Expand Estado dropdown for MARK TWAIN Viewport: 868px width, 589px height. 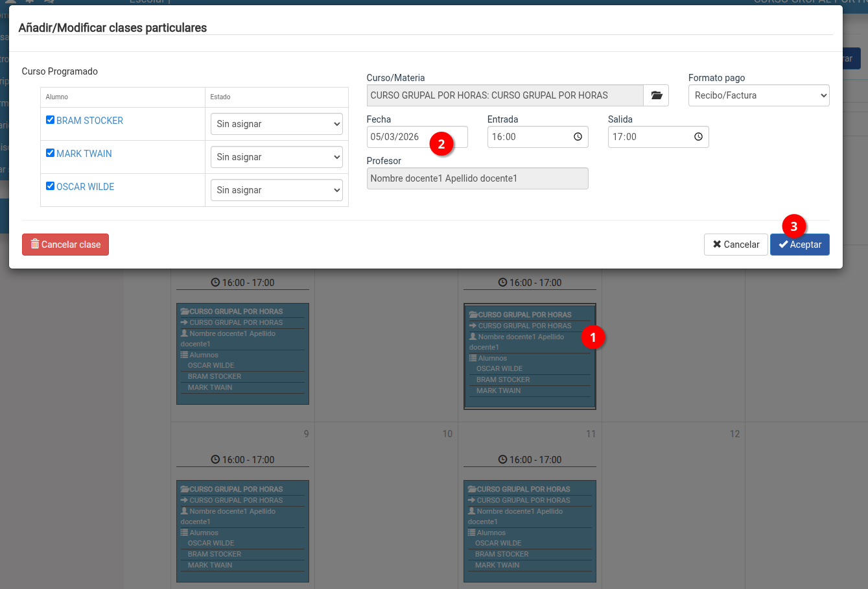coord(277,157)
